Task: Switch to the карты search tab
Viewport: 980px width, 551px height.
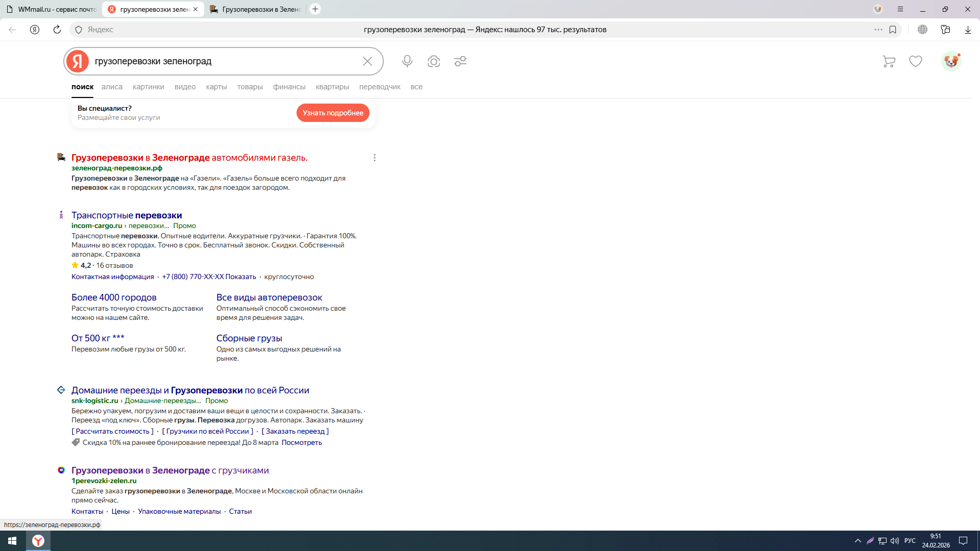Action: [x=216, y=87]
